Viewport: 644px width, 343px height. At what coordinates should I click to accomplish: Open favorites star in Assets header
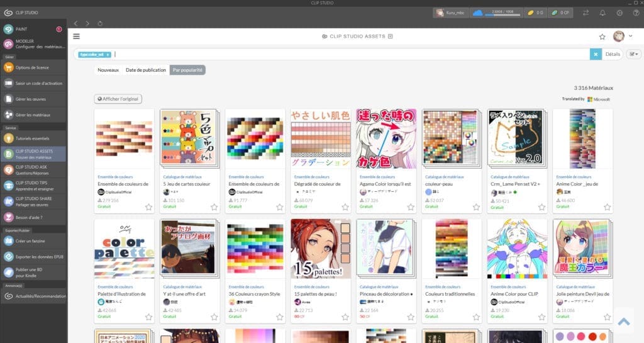click(602, 37)
